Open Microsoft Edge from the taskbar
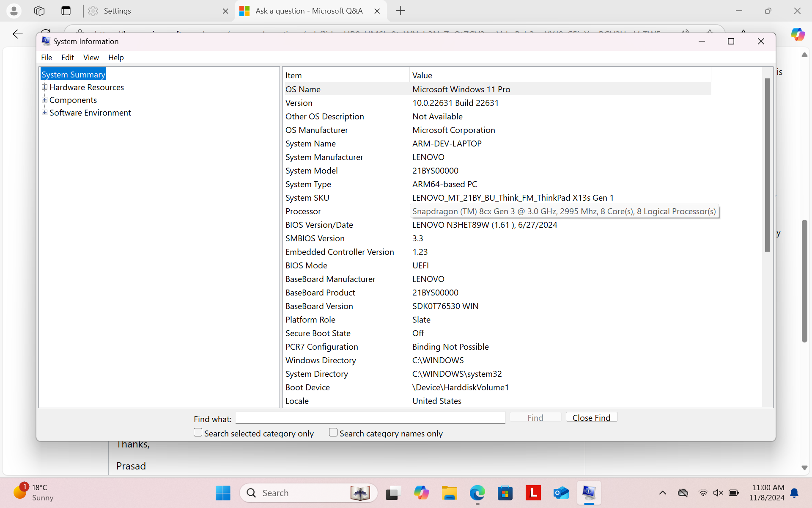Viewport: 812px width, 508px height. click(477, 493)
